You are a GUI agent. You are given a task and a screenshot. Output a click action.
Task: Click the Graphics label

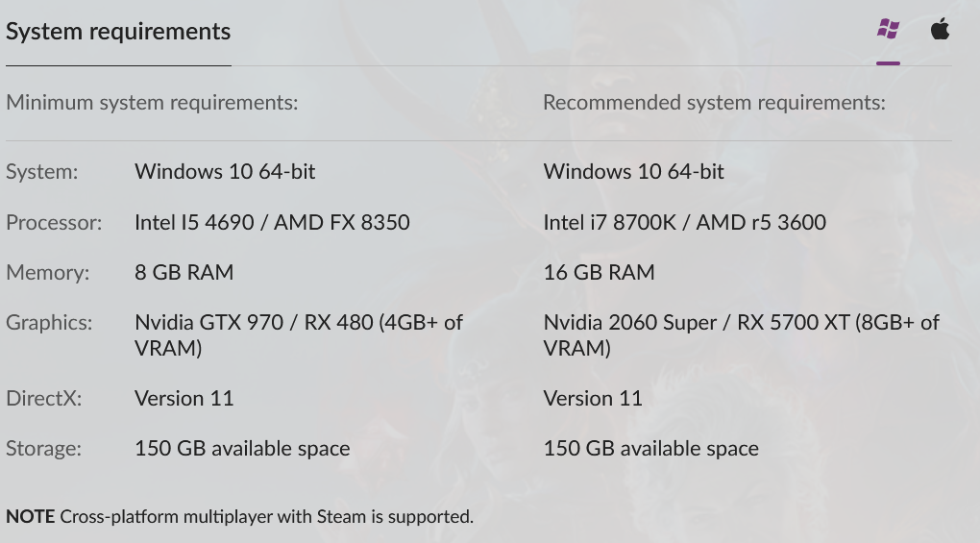click(49, 322)
